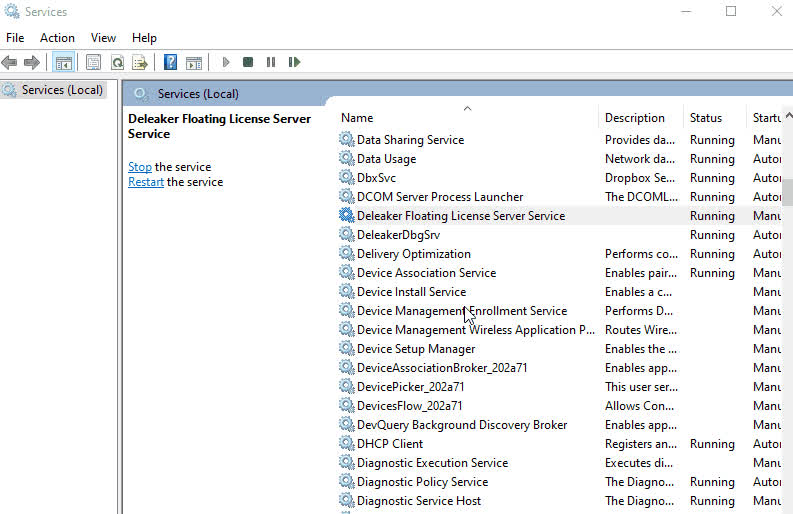Select the DHCP Client service row

coord(390,444)
